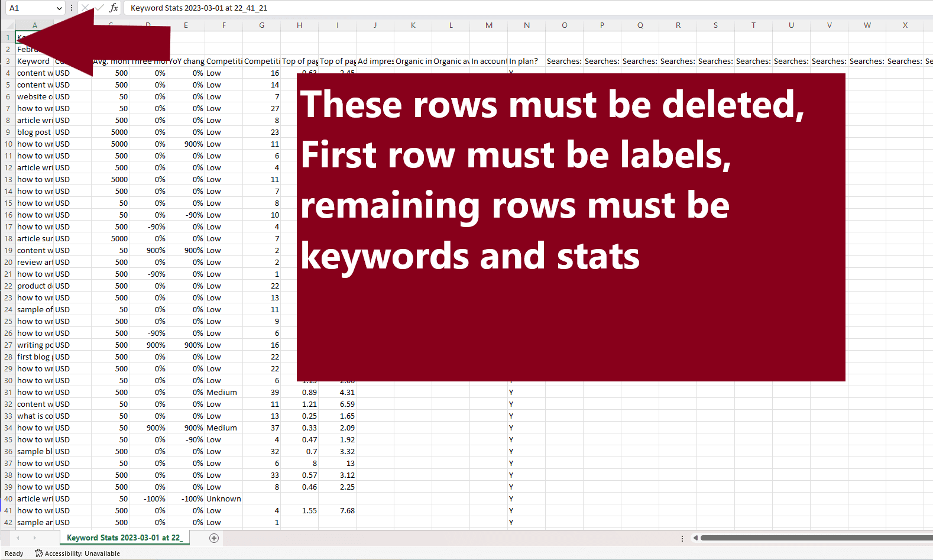Click the '3.32' value in row 36
Screen dimensions: 933x560
(337, 451)
